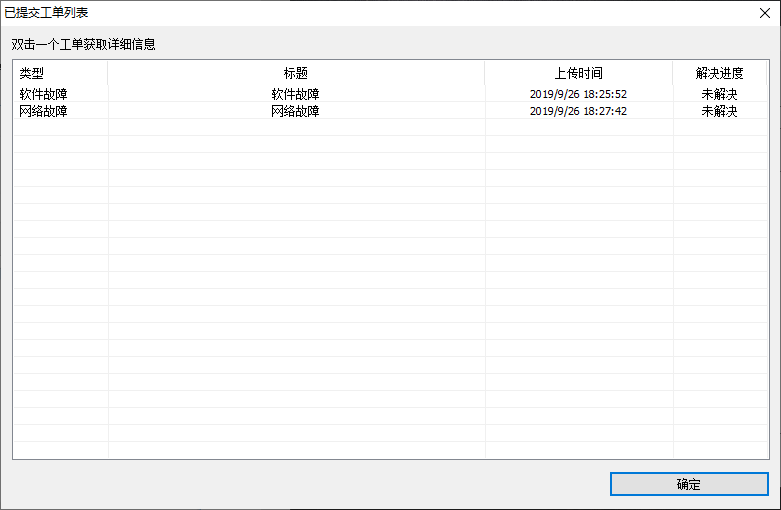Click upload time 2019/9/26 18:25:52
The height and width of the screenshot is (510, 781).
pos(578,94)
